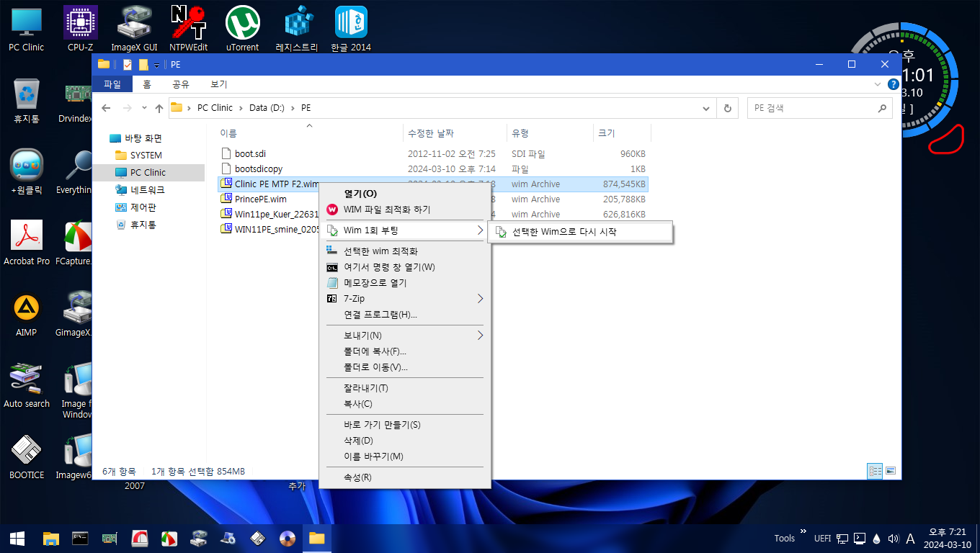This screenshot has width=980, height=553.
Task: Choose 열기(O) in context menu
Action: pyautogui.click(x=404, y=194)
